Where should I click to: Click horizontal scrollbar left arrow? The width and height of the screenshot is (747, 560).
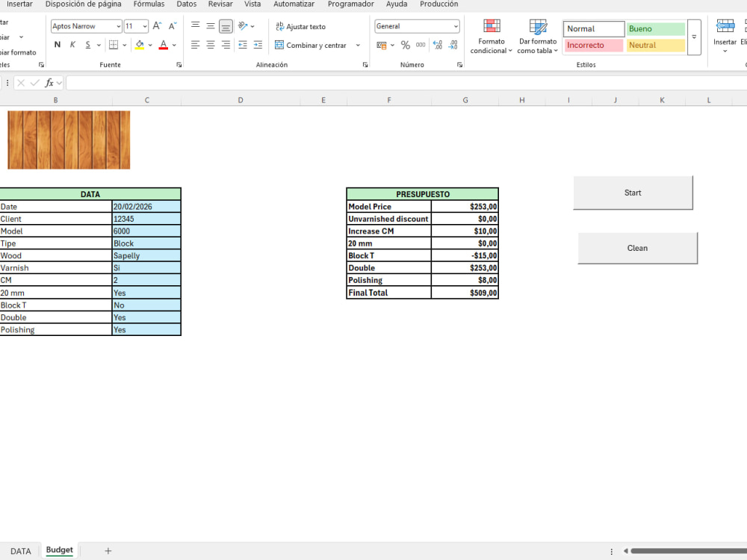point(625,551)
